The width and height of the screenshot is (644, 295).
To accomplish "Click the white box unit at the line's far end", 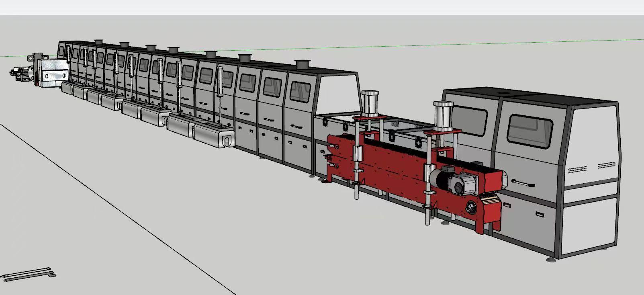I will (x=53, y=72).
